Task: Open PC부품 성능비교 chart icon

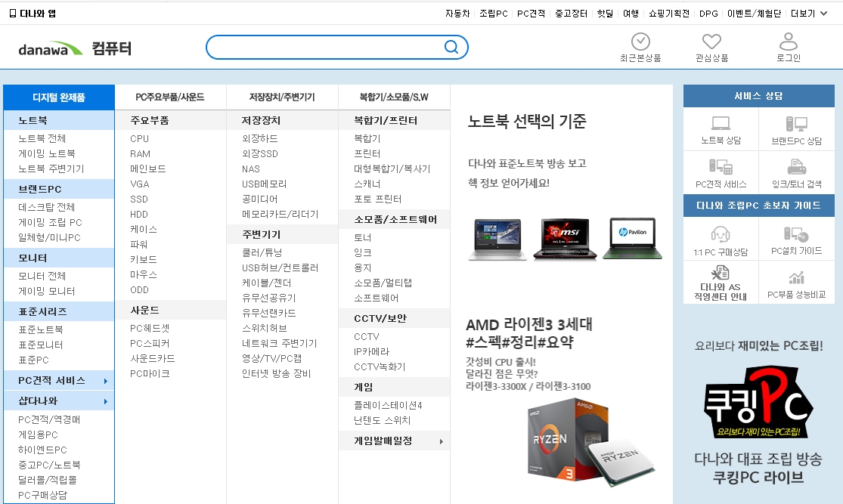Action: (796, 278)
